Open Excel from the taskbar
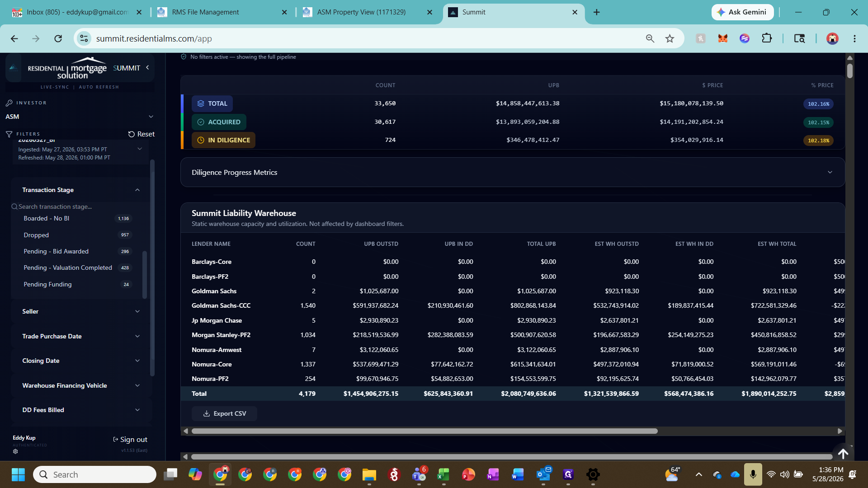Viewport: 868px width, 488px height. pos(443,474)
